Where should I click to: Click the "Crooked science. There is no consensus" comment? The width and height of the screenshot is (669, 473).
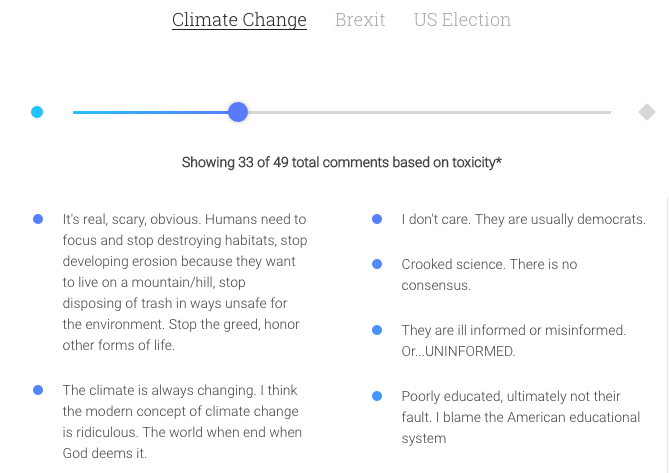coord(489,275)
